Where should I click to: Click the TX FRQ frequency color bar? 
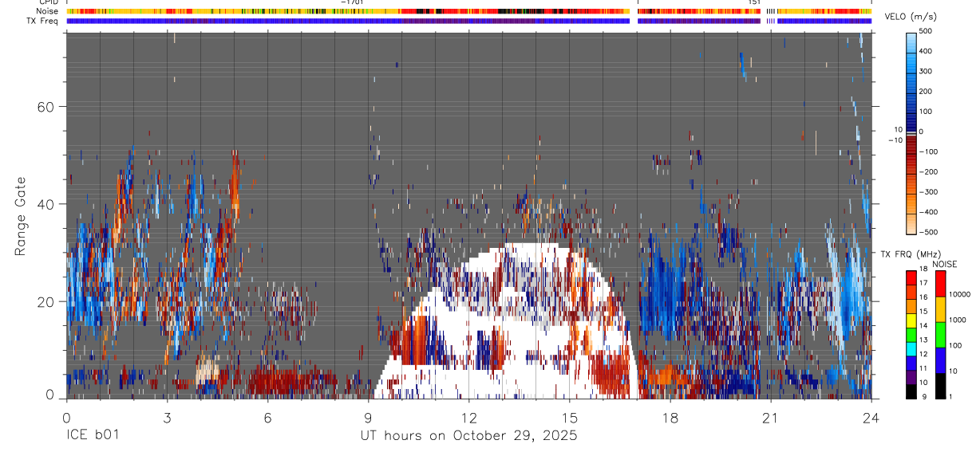point(911,335)
